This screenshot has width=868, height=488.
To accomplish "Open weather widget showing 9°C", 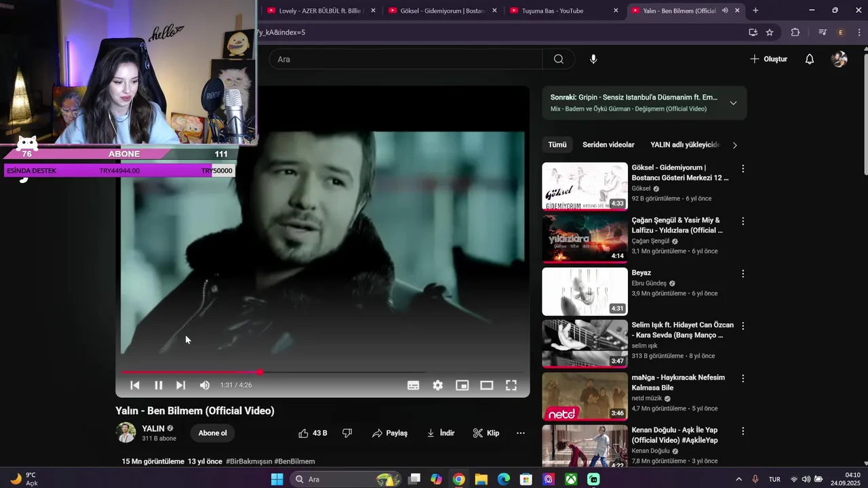I will pyautogui.click(x=24, y=479).
